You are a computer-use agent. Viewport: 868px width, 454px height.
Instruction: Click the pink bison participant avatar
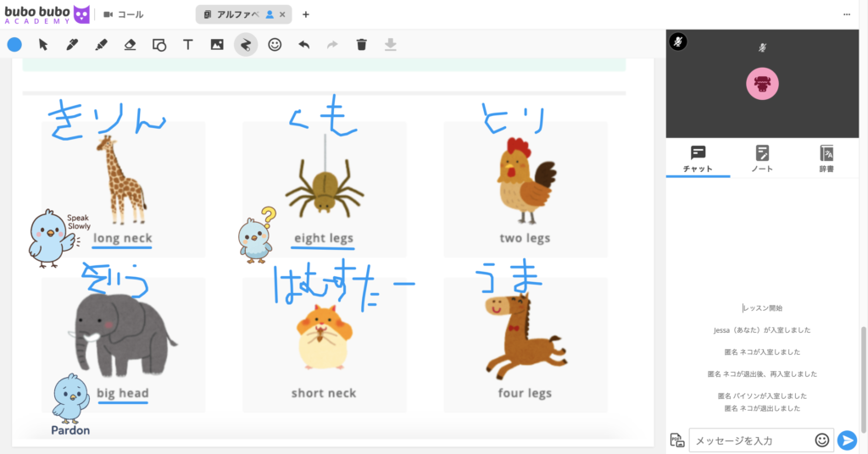tap(762, 84)
